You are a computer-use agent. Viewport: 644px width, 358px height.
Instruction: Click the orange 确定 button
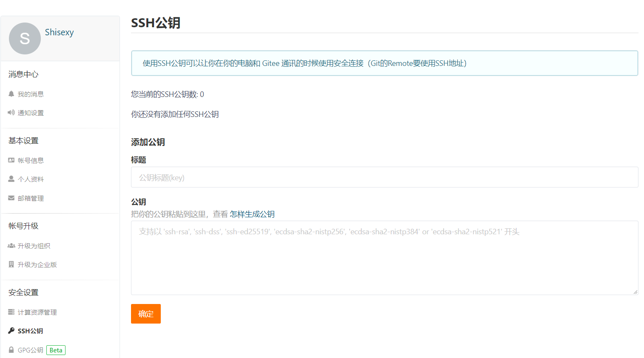146,314
